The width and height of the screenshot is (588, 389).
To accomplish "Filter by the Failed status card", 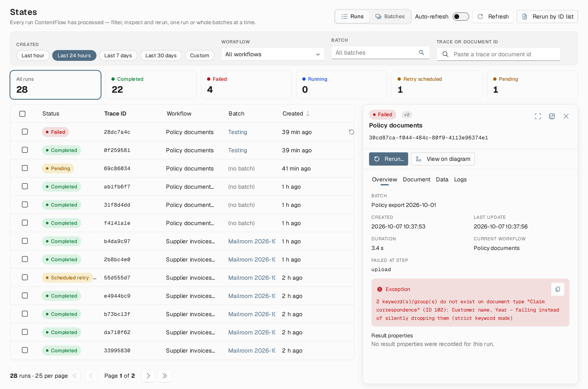I will (246, 85).
